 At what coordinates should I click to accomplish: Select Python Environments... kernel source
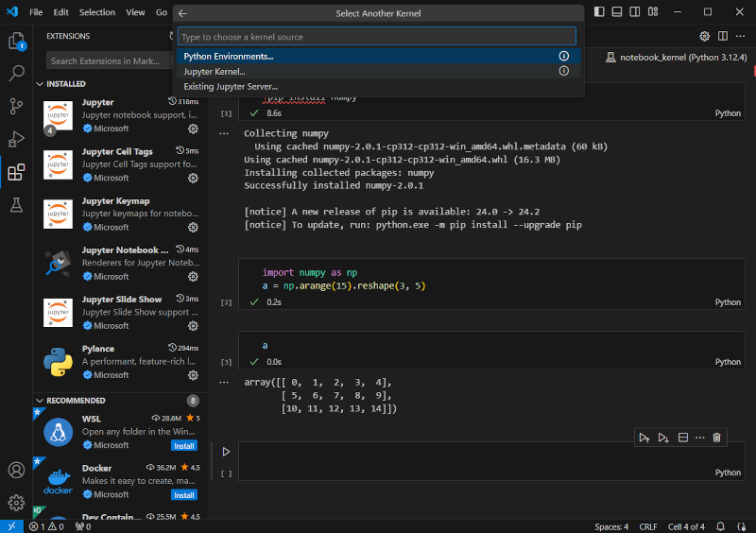tap(378, 56)
